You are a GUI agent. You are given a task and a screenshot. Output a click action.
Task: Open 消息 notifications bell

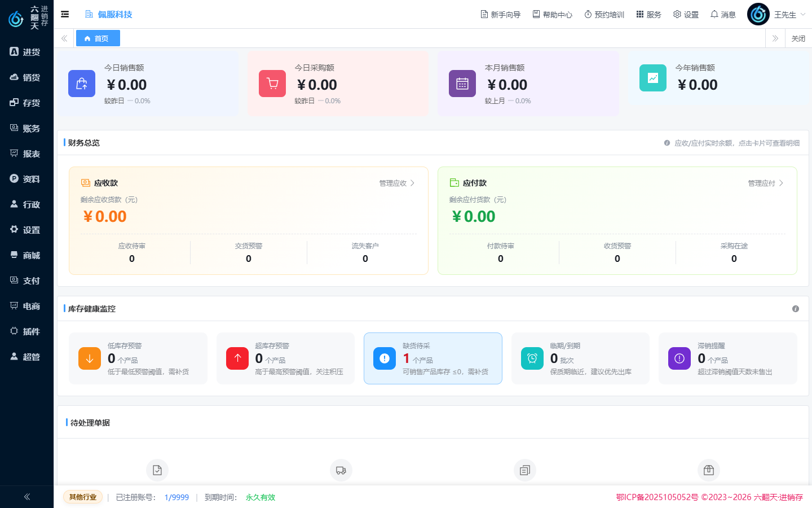pos(723,15)
